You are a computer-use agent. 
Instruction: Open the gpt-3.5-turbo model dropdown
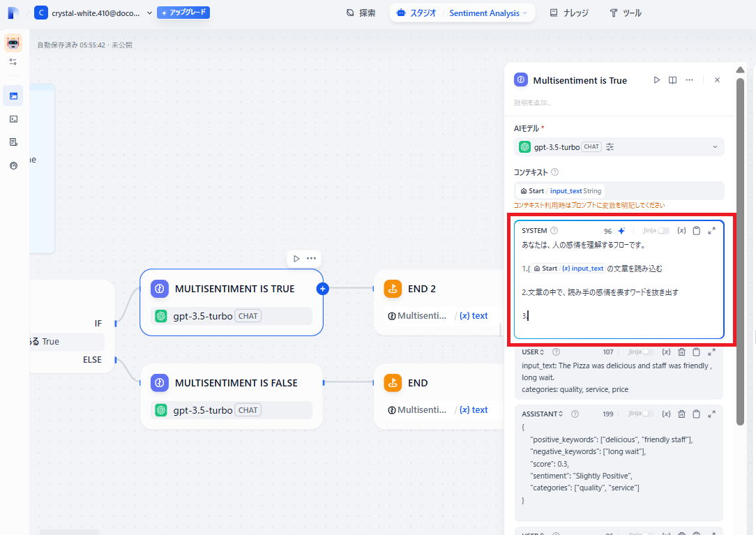(714, 146)
